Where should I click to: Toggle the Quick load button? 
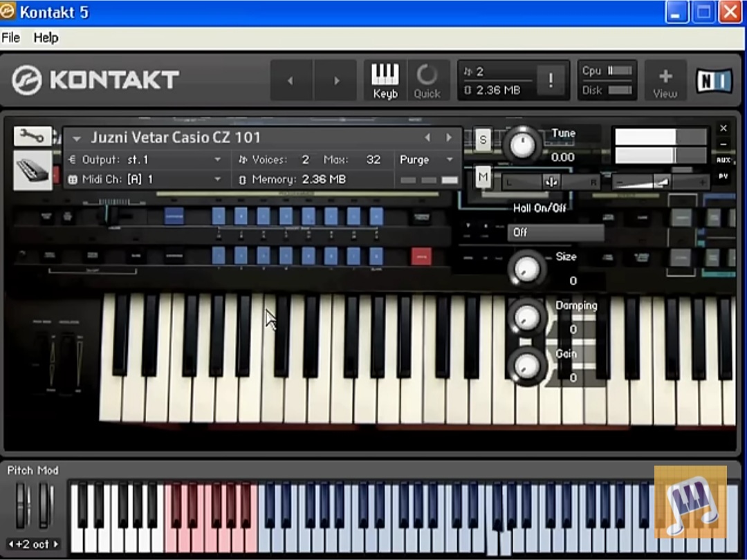pyautogui.click(x=427, y=80)
